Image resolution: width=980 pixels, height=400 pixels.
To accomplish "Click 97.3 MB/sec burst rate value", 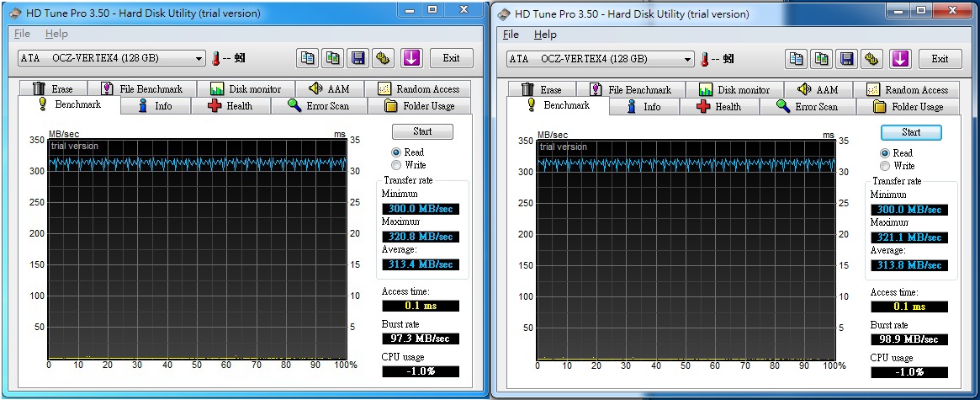I will pos(421,339).
